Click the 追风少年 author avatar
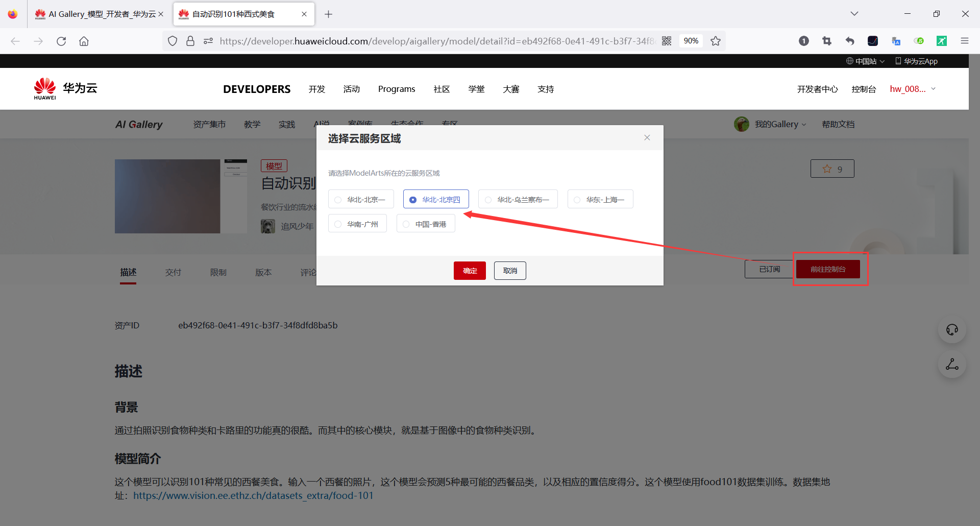The width and height of the screenshot is (980, 526). click(267, 226)
